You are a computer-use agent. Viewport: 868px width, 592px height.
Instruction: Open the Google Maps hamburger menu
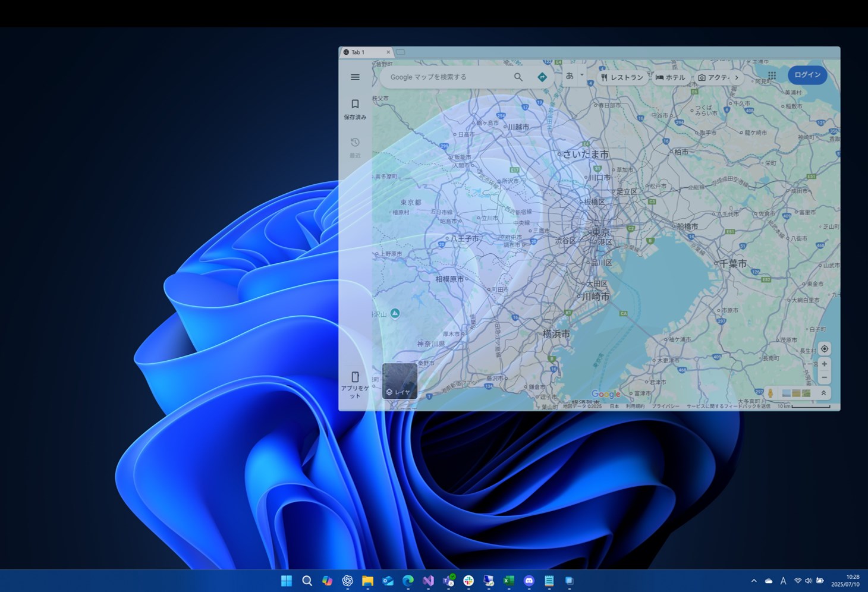click(x=355, y=77)
